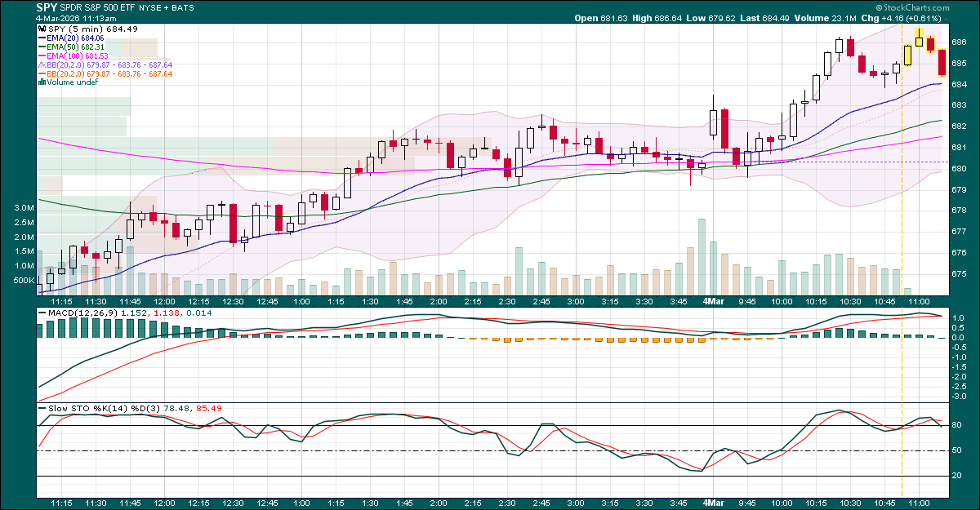980x510 pixels.
Task: Click the 675 price axis label
Action: click(960, 274)
